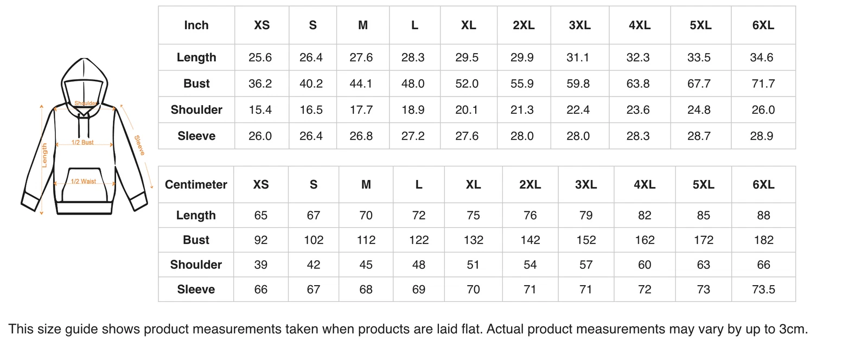The image size is (868, 348).
Task: Click the "1/2 Waist" label on hoodie pocket
Action: (x=84, y=182)
